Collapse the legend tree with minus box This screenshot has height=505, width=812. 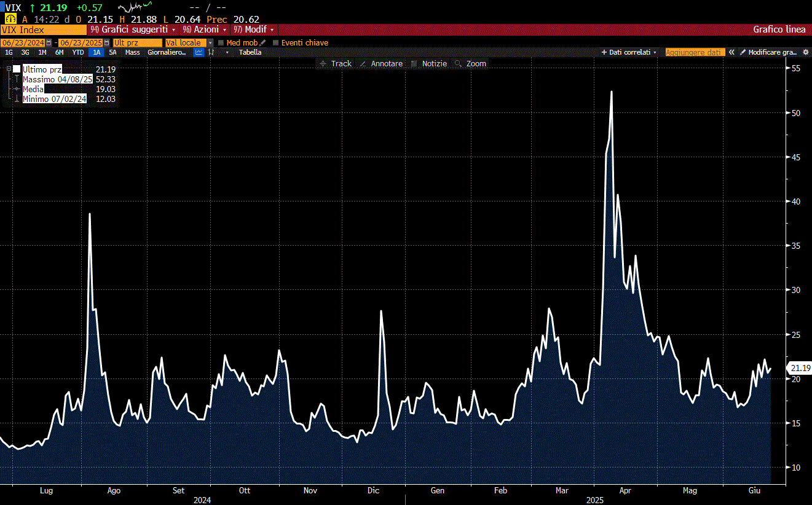[9, 69]
